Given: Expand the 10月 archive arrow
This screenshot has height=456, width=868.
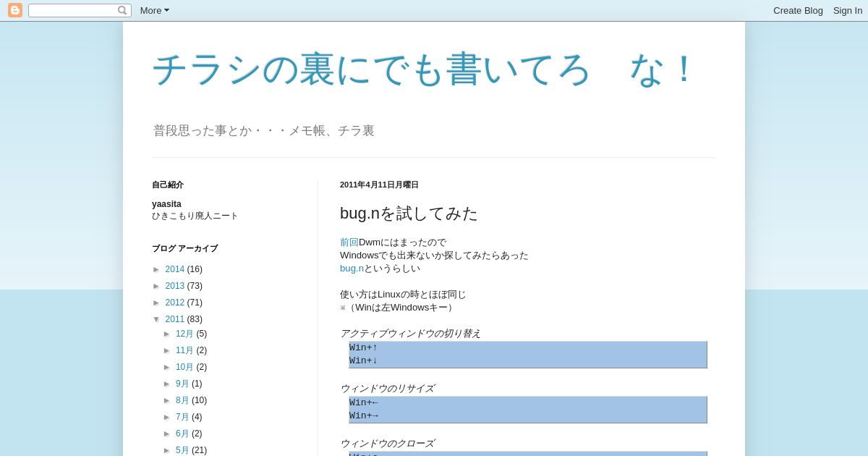Looking at the screenshot, I should click(167, 367).
